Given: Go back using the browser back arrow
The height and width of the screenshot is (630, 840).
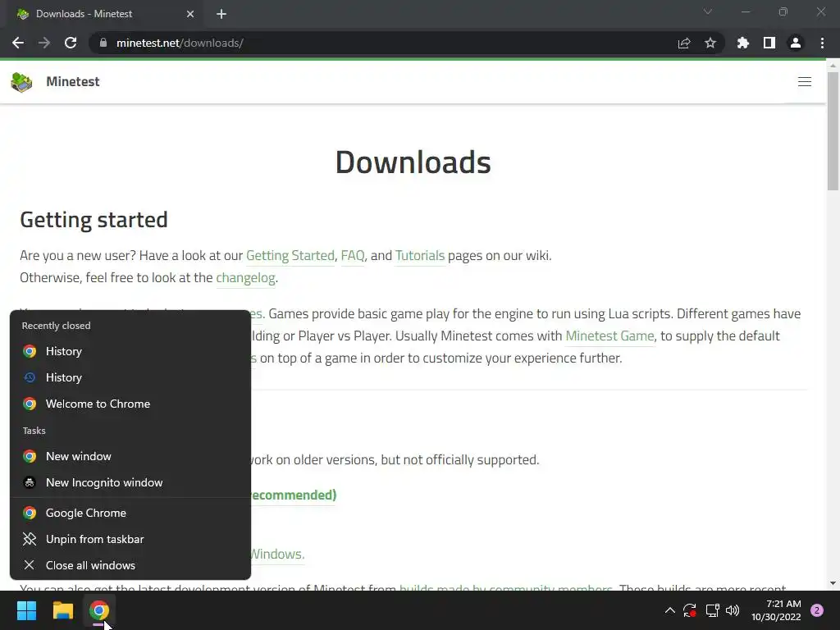Looking at the screenshot, I should point(18,43).
